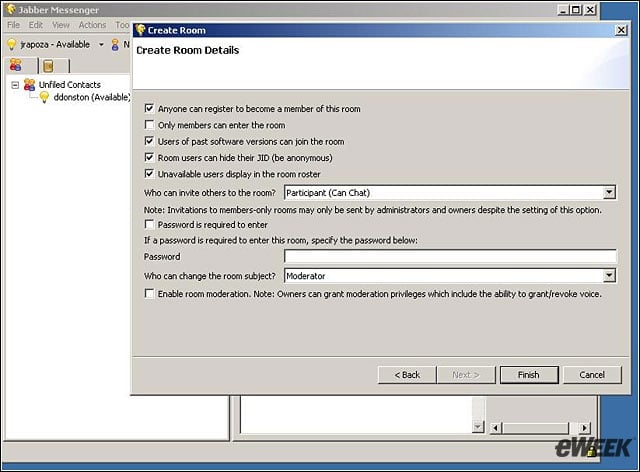The width and height of the screenshot is (640, 472).
Task: Open 'Who can change the room subject' dropdown arrow
Action: [609, 276]
